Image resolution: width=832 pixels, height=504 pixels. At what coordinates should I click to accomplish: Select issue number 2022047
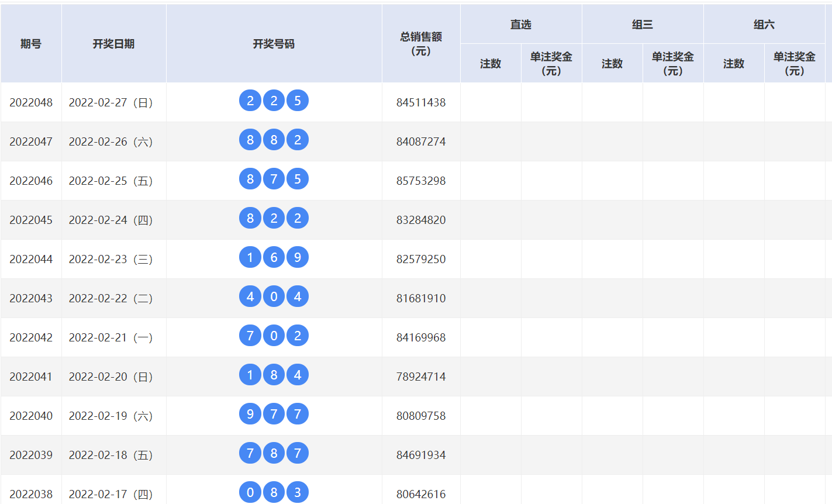pyautogui.click(x=31, y=141)
